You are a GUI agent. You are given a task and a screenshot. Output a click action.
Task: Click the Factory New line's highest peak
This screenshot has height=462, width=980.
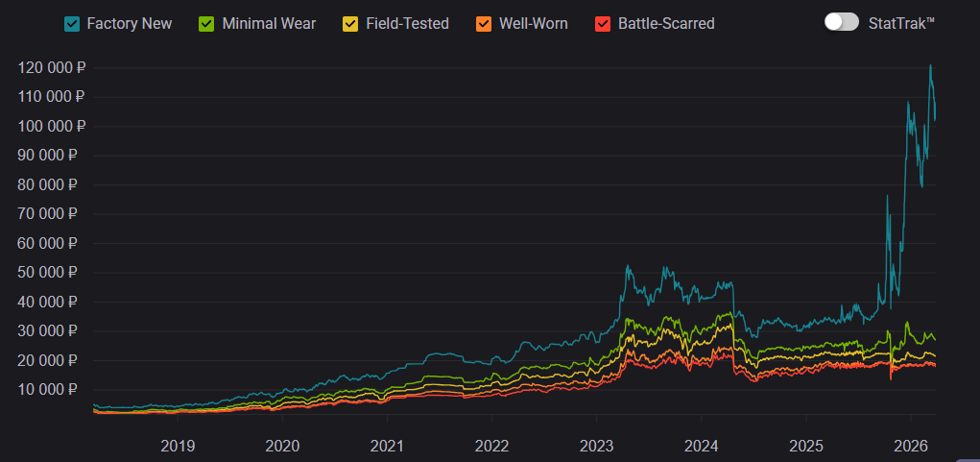(x=930, y=65)
